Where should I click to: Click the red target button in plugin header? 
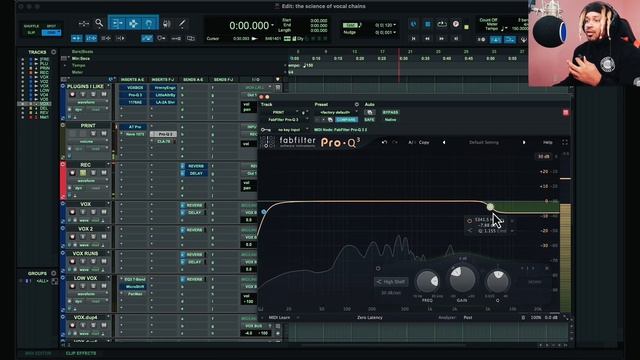click(566, 112)
